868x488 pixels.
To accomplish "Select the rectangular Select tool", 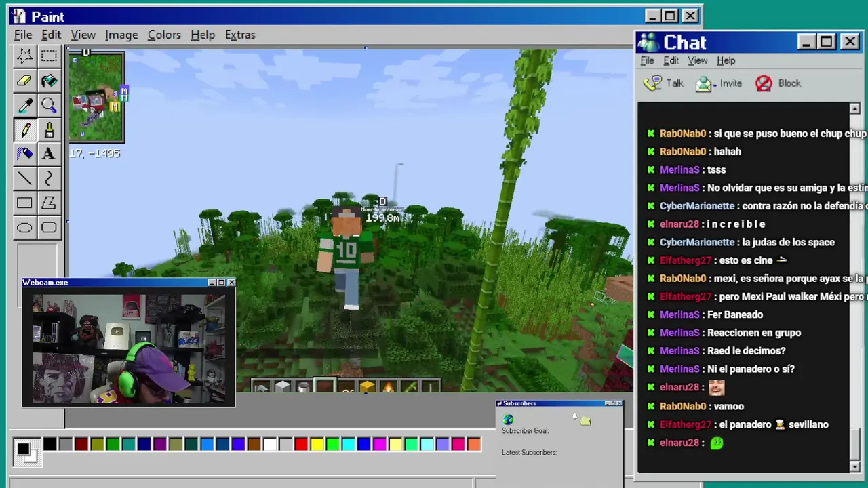I will point(49,56).
